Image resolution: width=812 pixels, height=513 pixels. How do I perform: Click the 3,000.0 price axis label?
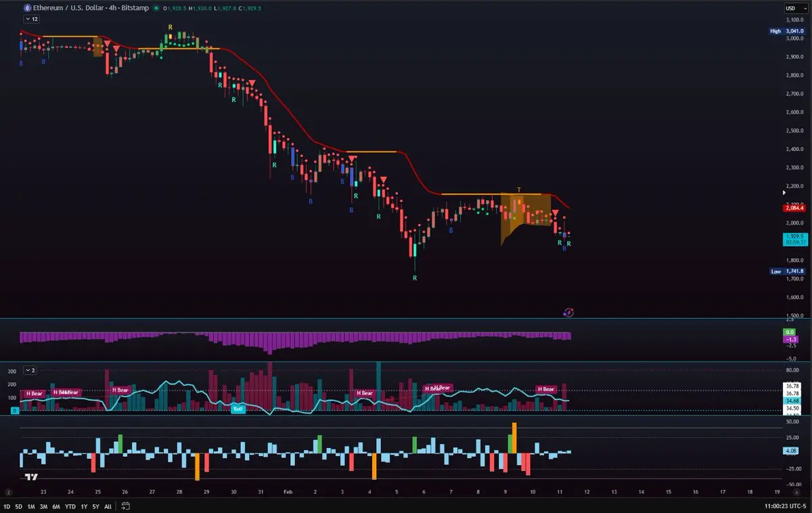[x=794, y=39]
